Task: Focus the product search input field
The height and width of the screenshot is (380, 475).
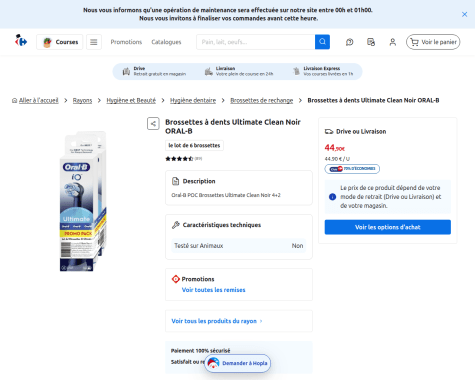Action: (x=256, y=42)
